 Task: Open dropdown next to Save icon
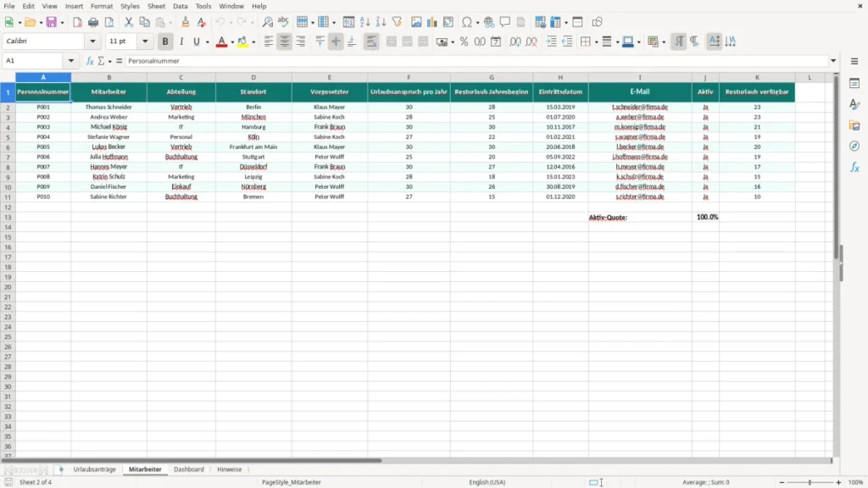[x=62, y=22]
